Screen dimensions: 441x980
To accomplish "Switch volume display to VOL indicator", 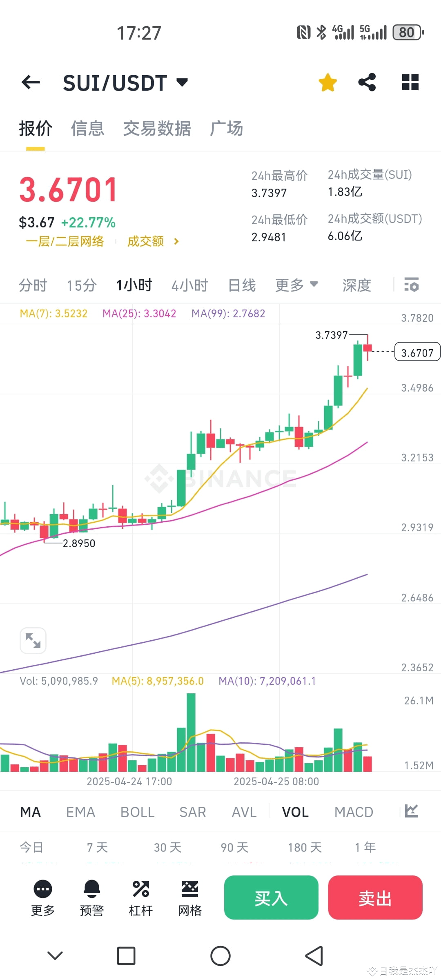I will tap(295, 812).
